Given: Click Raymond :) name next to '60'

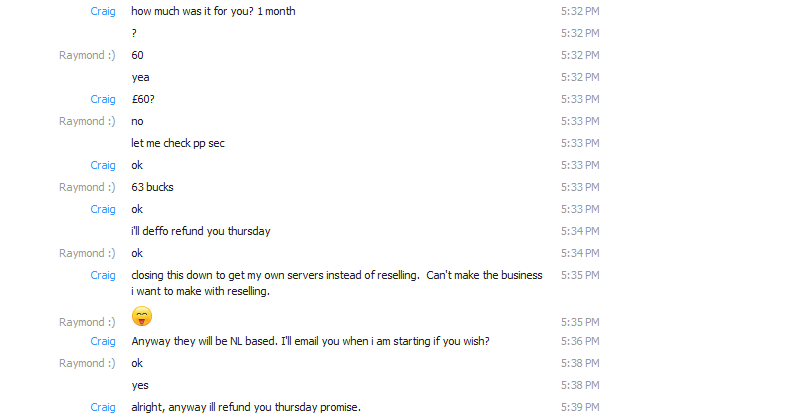Looking at the screenshot, I should tap(87, 55).
